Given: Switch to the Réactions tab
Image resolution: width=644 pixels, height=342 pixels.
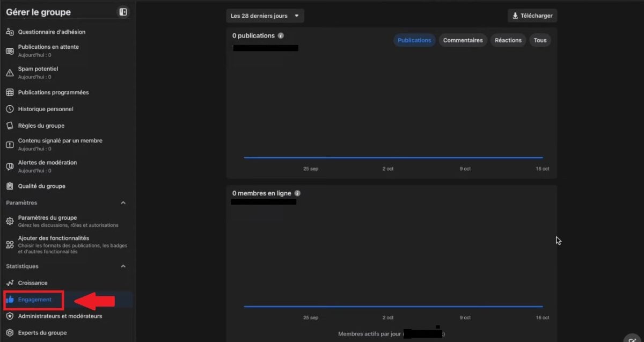Looking at the screenshot, I should click(x=508, y=40).
